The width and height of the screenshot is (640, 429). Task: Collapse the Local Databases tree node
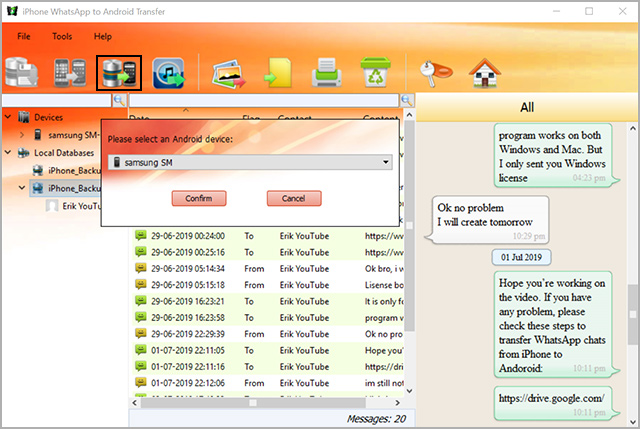pyautogui.click(x=8, y=153)
